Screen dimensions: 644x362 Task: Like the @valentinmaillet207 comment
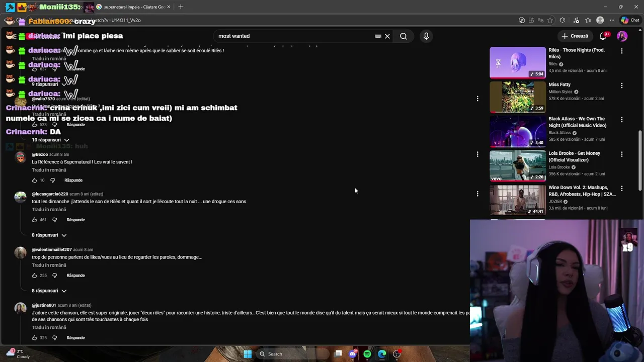coord(34,276)
